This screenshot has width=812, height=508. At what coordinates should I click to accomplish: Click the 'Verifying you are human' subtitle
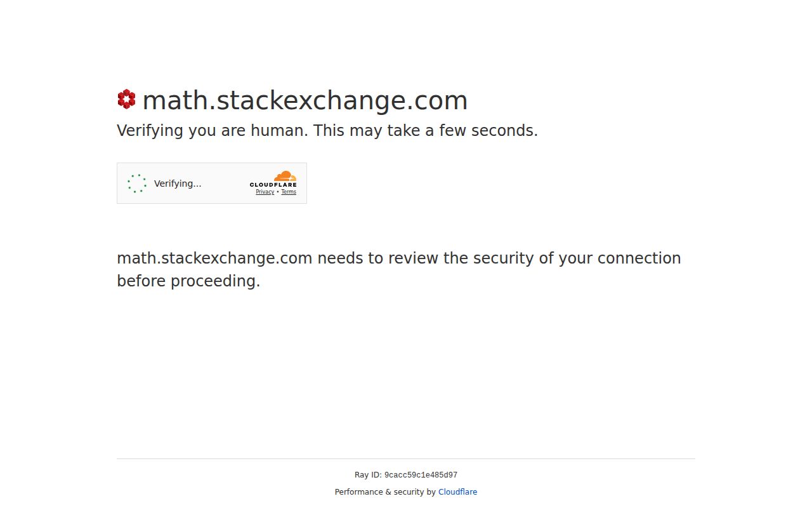pyautogui.click(x=327, y=130)
